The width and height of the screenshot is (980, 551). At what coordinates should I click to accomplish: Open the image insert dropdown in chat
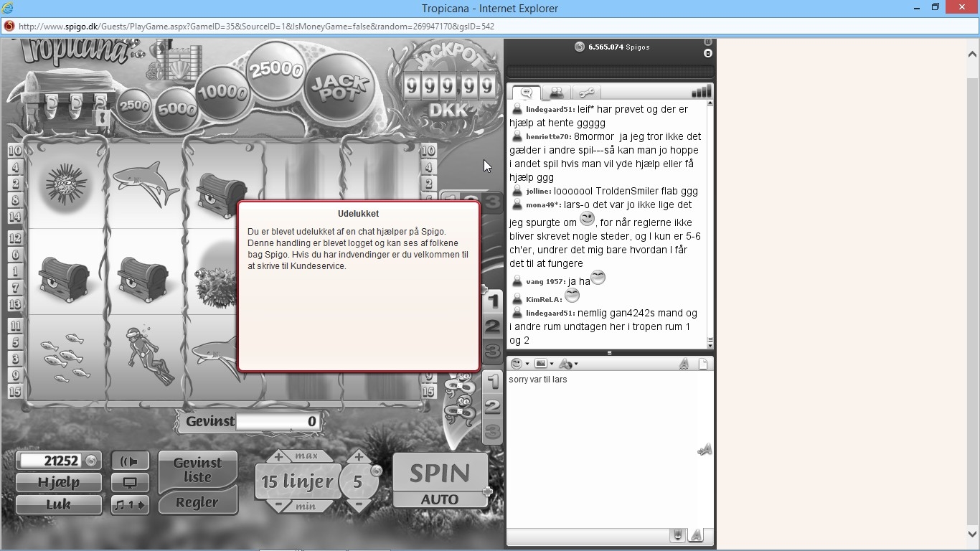pyautogui.click(x=544, y=364)
